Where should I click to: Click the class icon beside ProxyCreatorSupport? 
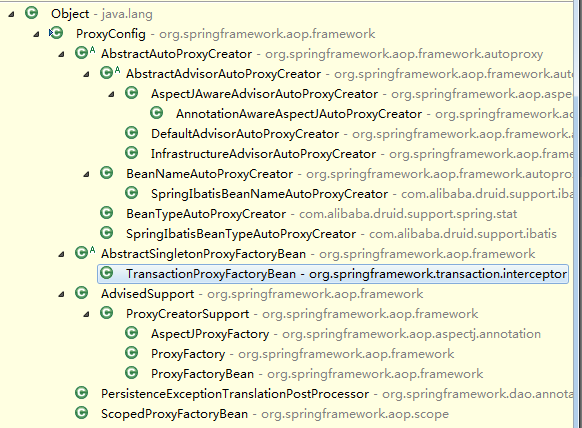pos(107,313)
